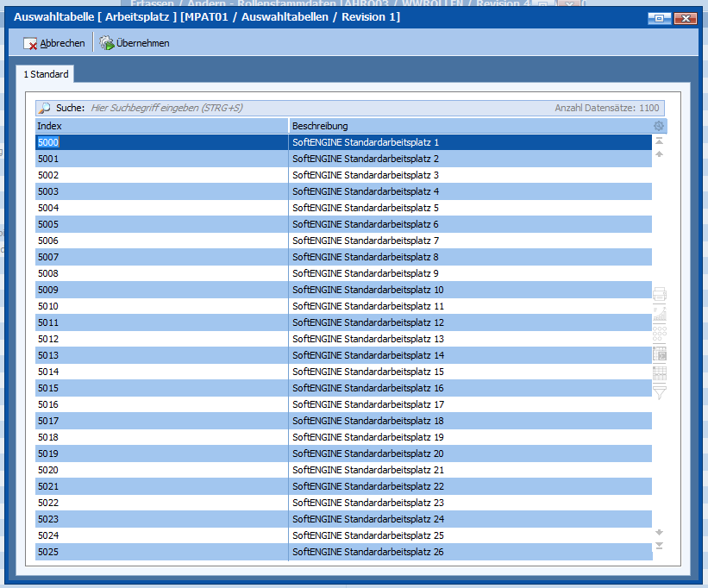Click the search magnifier icon
The width and height of the screenshot is (708, 588).
pyautogui.click(x=44, y=109)
